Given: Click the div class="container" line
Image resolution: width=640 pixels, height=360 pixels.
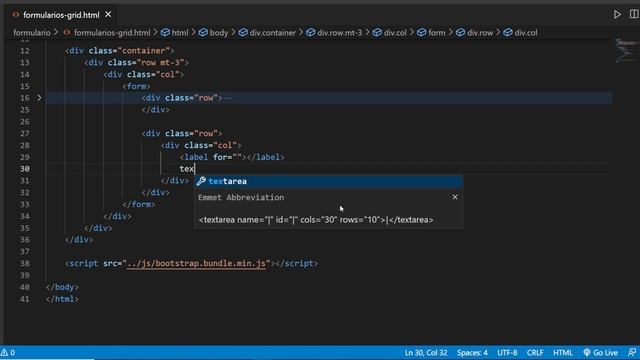Looking at the screenshot, I should pyautogui.click(x=120, y=51).
